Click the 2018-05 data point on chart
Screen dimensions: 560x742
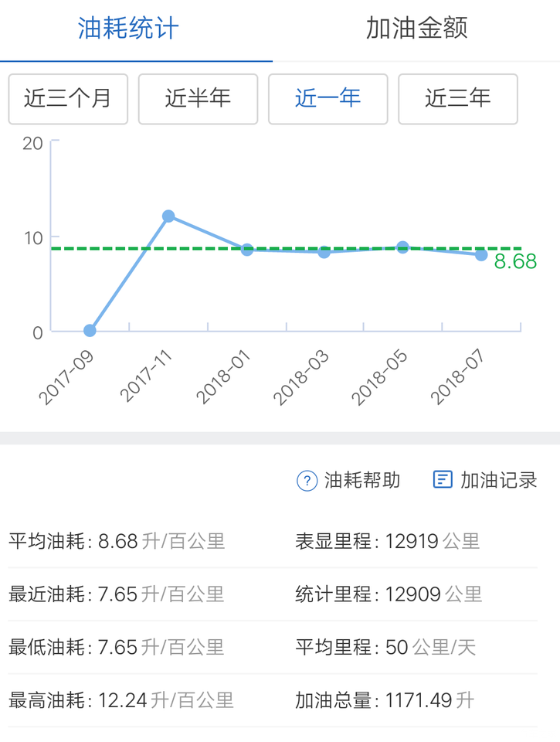[402, 247]
